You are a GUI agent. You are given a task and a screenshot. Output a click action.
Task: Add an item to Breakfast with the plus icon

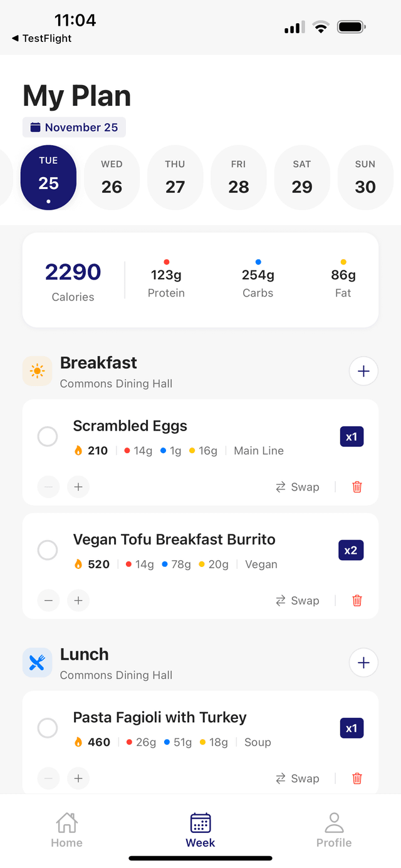[363, 372]
